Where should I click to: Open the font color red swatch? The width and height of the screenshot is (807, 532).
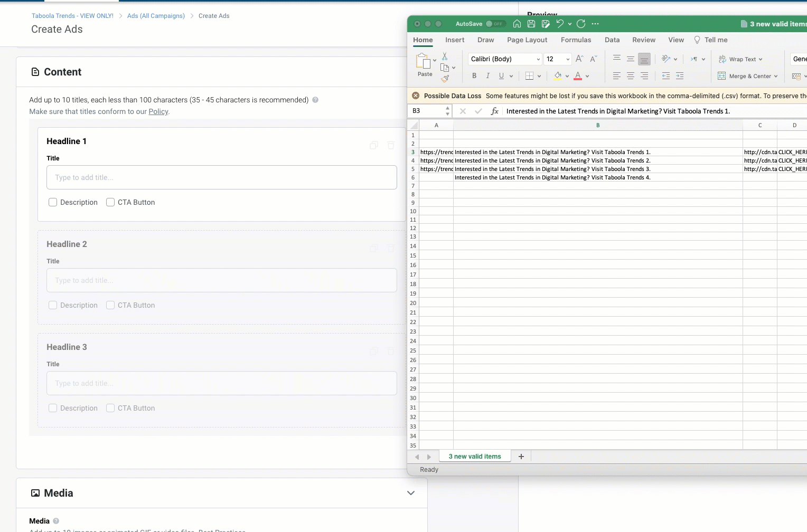(x=578, y=76)
